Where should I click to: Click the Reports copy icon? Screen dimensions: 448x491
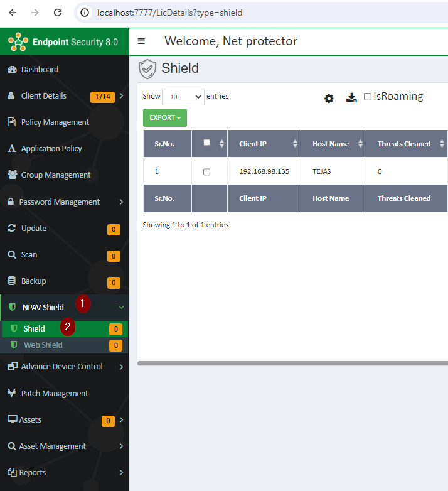[12, 472]
